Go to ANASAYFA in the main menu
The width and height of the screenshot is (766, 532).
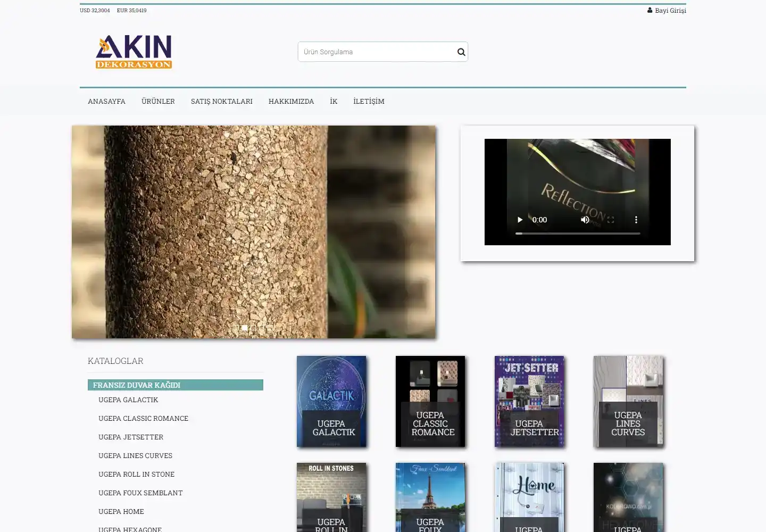point(106,102)
